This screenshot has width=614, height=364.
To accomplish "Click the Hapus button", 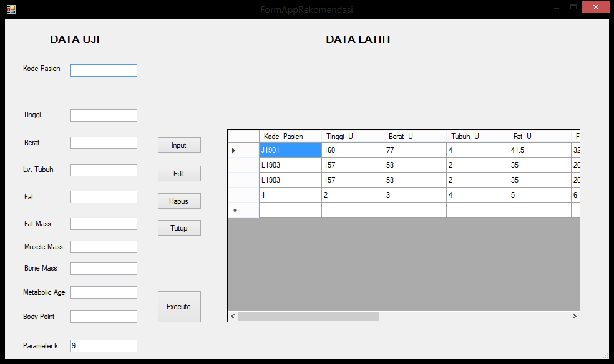I will click(179, 201).
